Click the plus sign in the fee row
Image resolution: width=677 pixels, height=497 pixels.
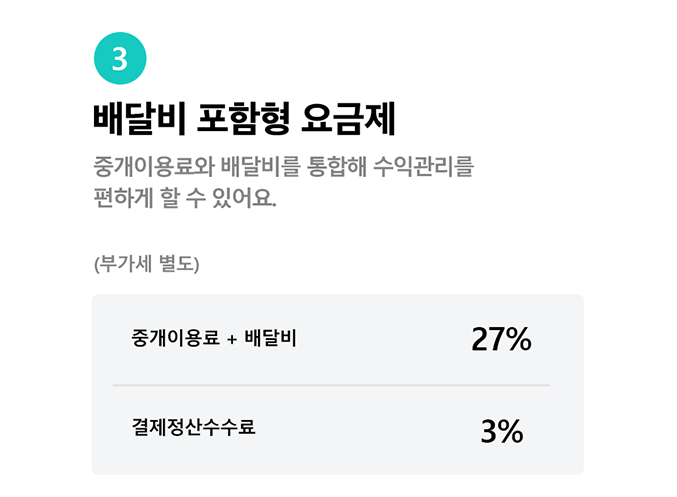[x=231, y=340]
